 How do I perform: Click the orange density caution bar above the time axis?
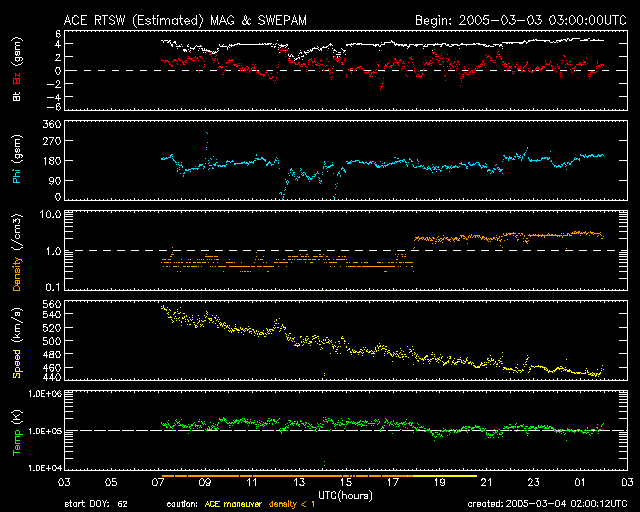[288, 476]
